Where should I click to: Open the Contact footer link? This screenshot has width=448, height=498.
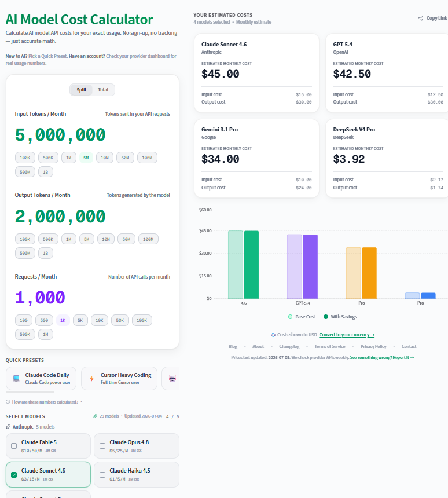tap(409, 346)
